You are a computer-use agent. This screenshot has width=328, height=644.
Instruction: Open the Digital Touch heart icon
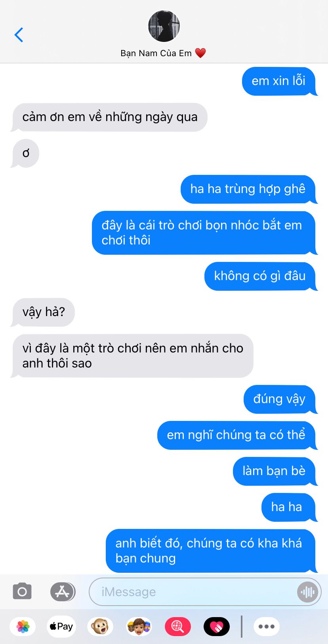tap(216, 627)
